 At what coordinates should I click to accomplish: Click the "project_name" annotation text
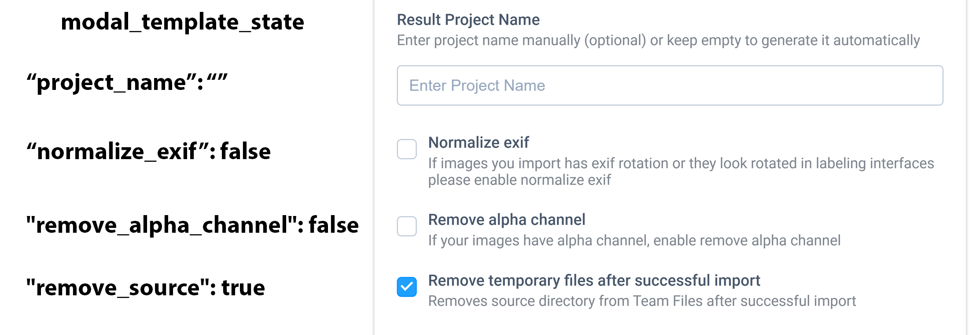pos(127,82)
